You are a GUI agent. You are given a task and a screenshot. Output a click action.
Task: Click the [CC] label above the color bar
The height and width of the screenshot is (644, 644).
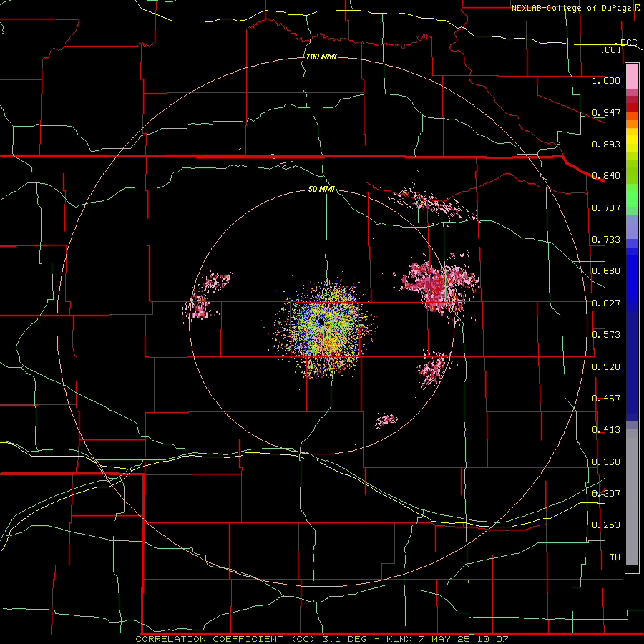[611, 49]
